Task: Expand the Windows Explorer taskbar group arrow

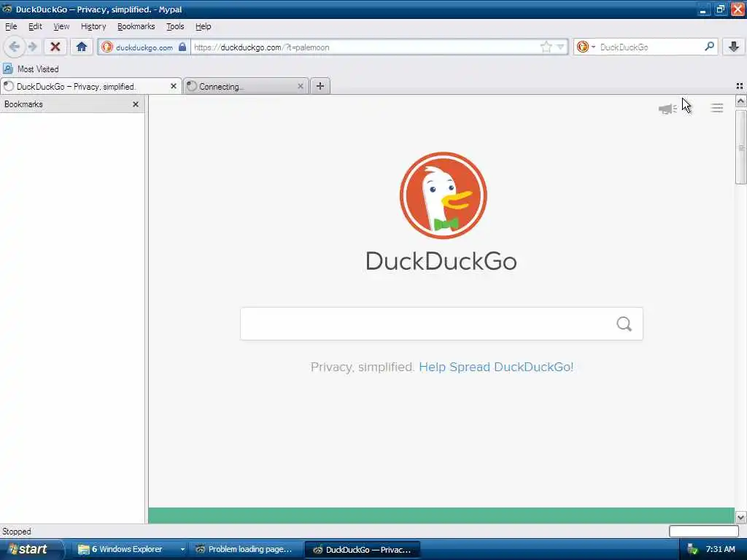Action: (x=182, y=549)
